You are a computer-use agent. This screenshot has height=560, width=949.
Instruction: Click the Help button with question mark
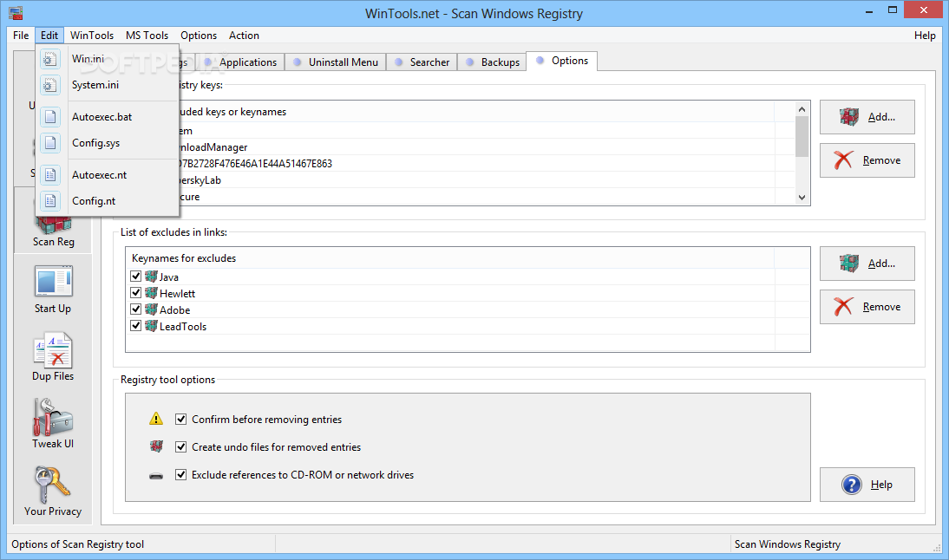867,485
